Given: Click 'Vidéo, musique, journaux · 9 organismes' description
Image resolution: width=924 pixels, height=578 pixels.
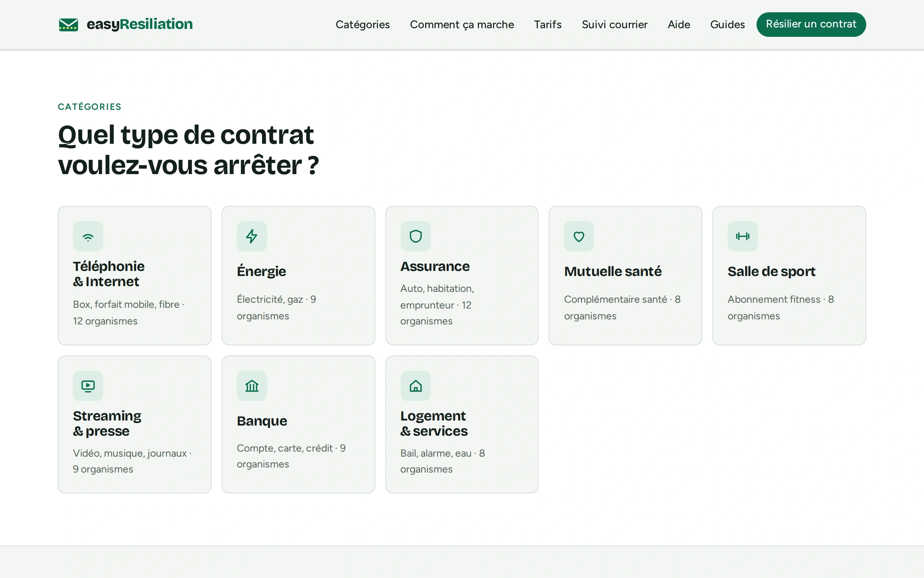Looking at the screenshot, I should point(132,461).
